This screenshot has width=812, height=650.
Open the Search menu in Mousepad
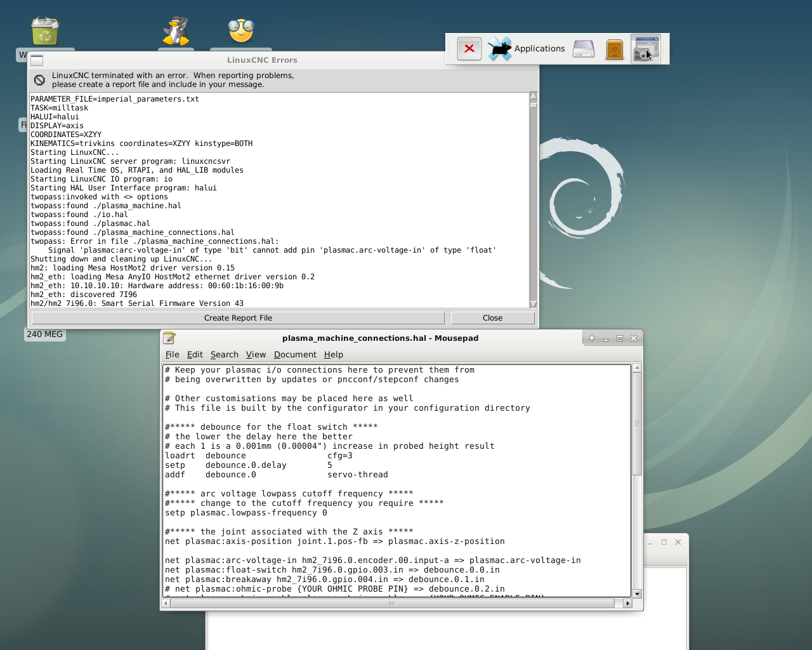(x=225, y=355)
